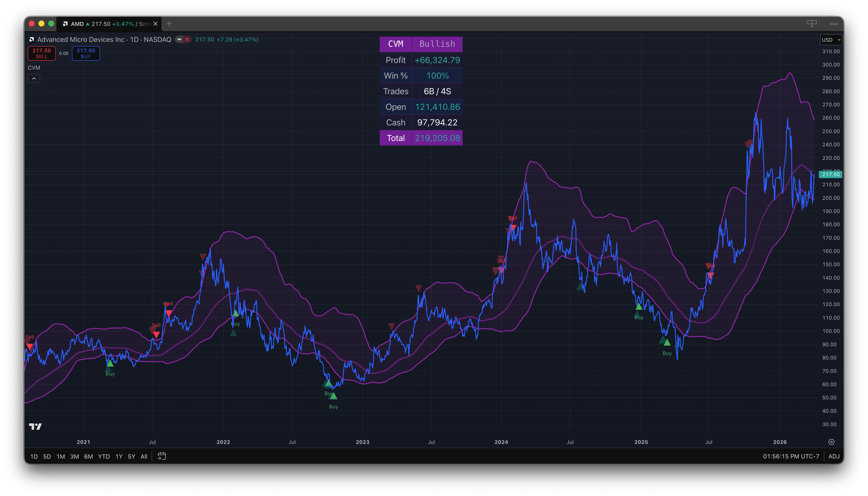868x496 pixels.
Task: Select the 1D time range
Action: [34, 456]
